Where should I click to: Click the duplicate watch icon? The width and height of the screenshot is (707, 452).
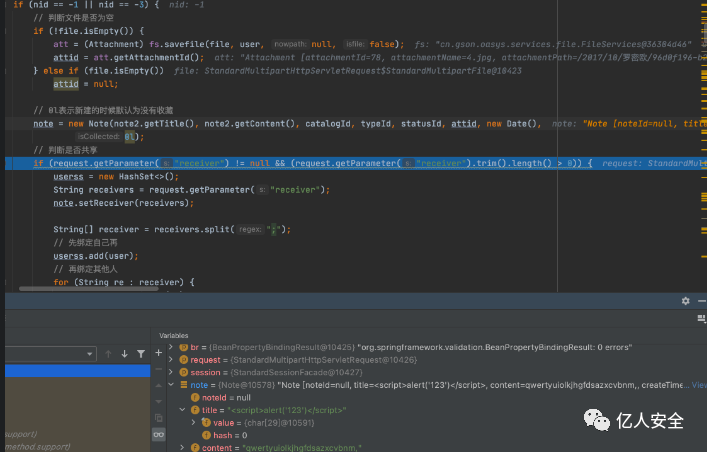(x=159, y=418)
